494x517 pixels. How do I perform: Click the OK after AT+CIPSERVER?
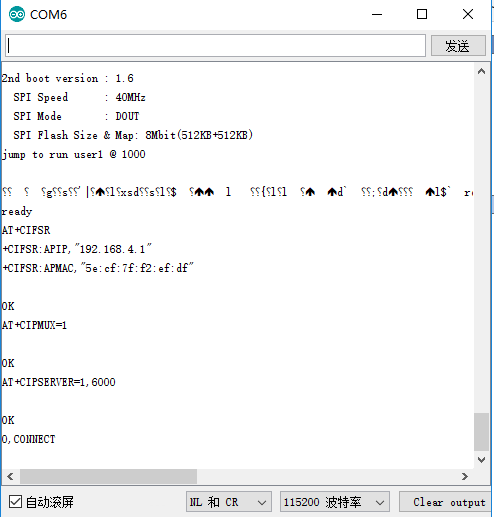click(x=8, y=420)
